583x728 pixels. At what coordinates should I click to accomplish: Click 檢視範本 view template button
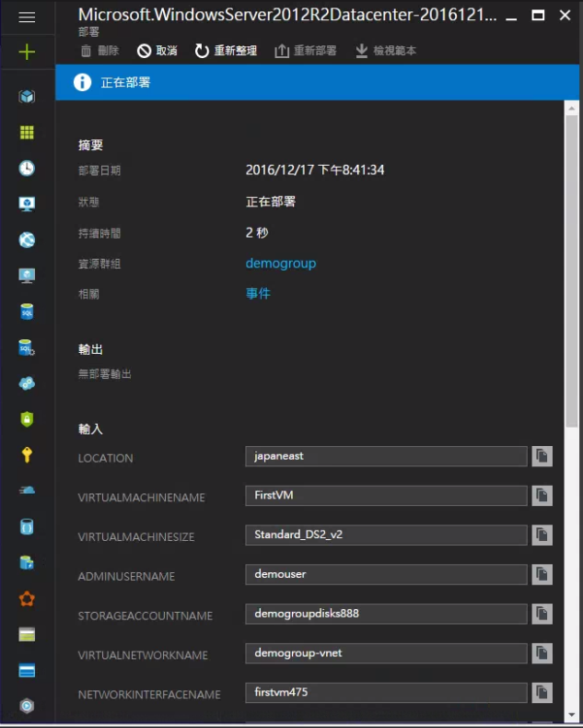point(386,51)
